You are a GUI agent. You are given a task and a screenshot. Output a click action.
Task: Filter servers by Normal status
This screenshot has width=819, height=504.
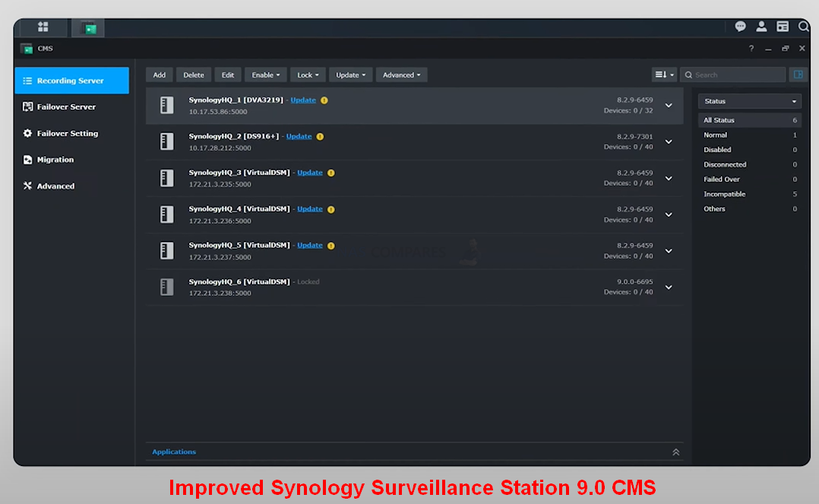point(750,134)
